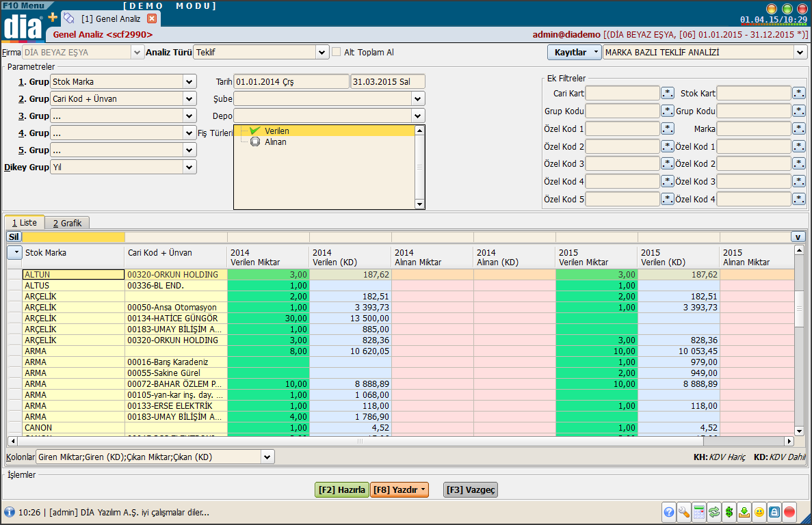The width and height of the screenshot is (812, 525).
Task: Open the Marka lookup star button
Action: [799, 129]
